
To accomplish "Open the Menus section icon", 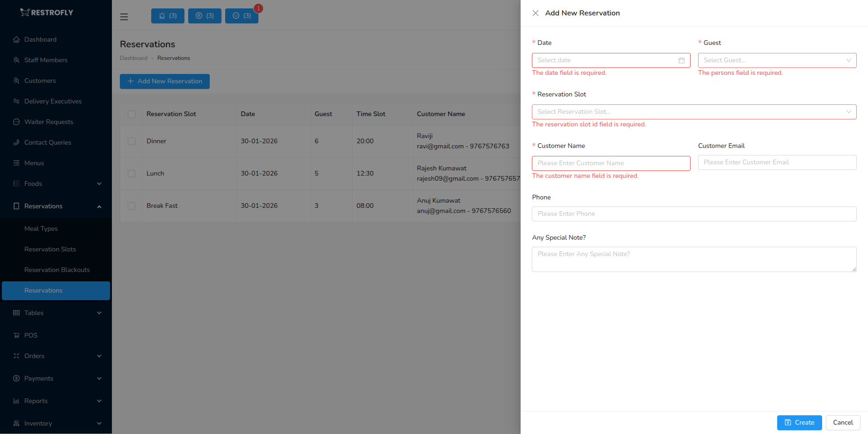I will pos(16,163).
